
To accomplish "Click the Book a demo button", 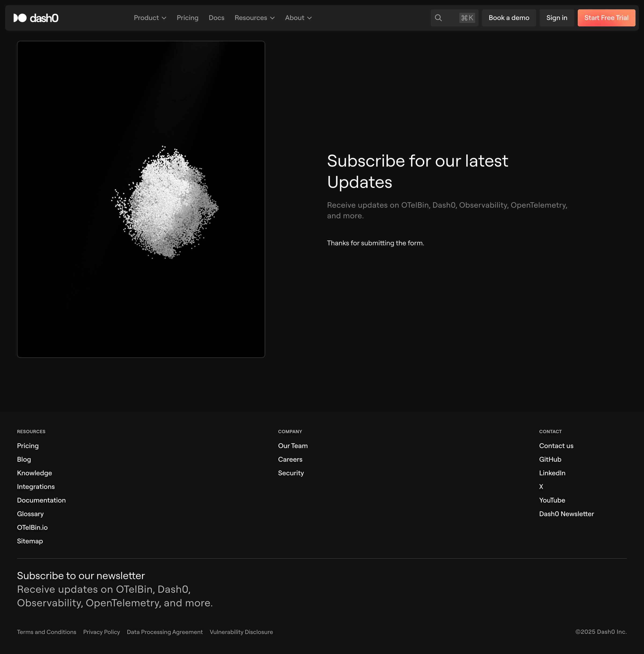I will coord(509,18).
